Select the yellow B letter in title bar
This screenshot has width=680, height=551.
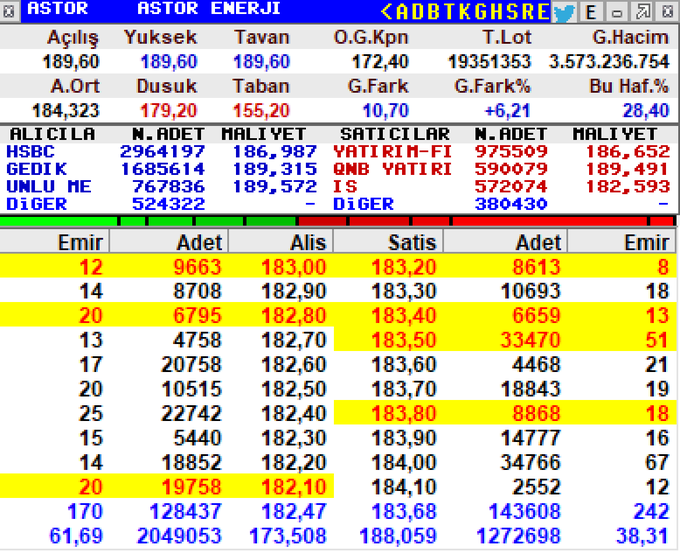[433, 12]
